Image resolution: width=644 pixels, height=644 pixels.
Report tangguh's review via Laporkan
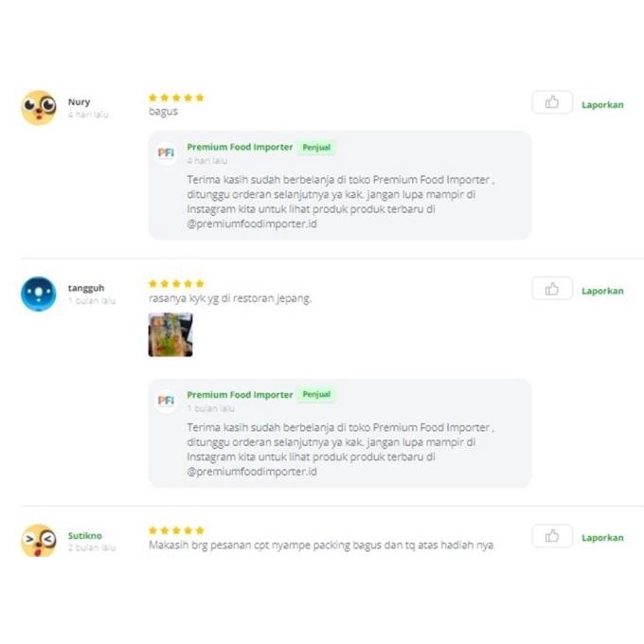pyautogui.click(x=602, y=291)
